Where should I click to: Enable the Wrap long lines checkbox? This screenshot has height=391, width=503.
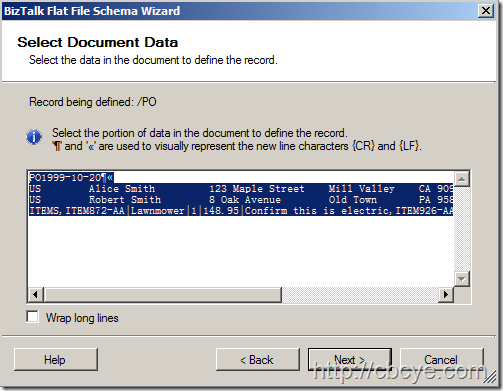click(33, 317)
